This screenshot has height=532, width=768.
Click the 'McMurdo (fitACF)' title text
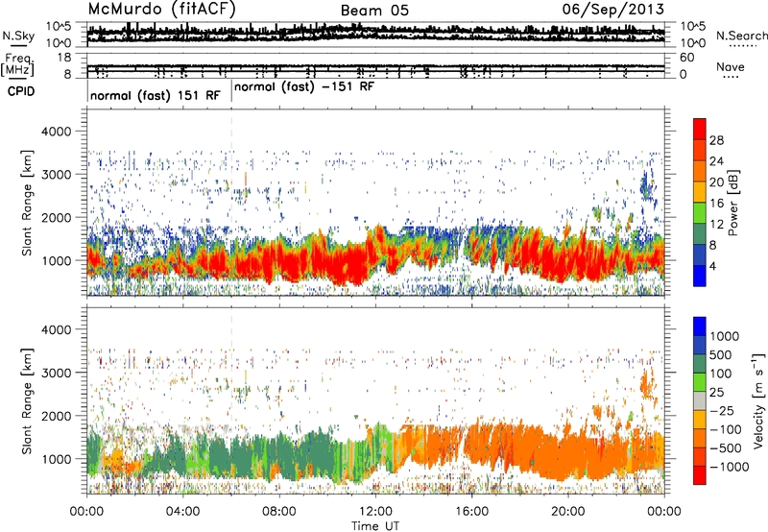click(x=161, y=9)
